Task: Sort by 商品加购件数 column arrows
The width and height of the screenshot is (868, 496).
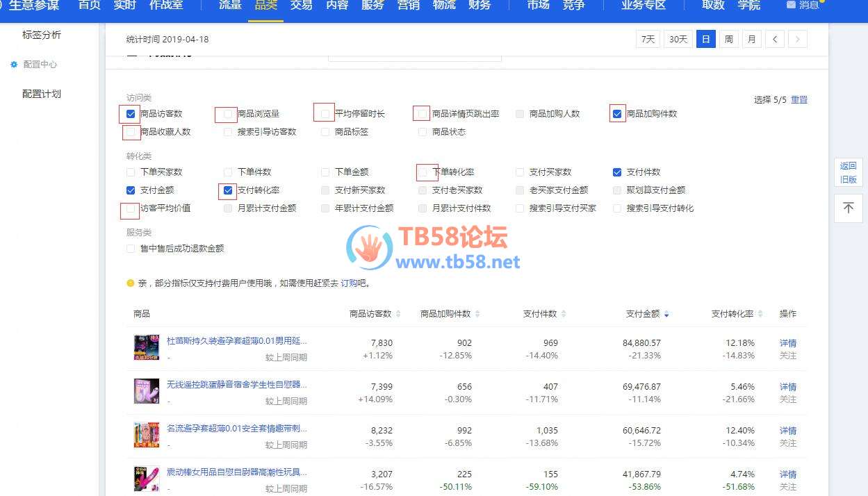Action: [x=477, y=315]
